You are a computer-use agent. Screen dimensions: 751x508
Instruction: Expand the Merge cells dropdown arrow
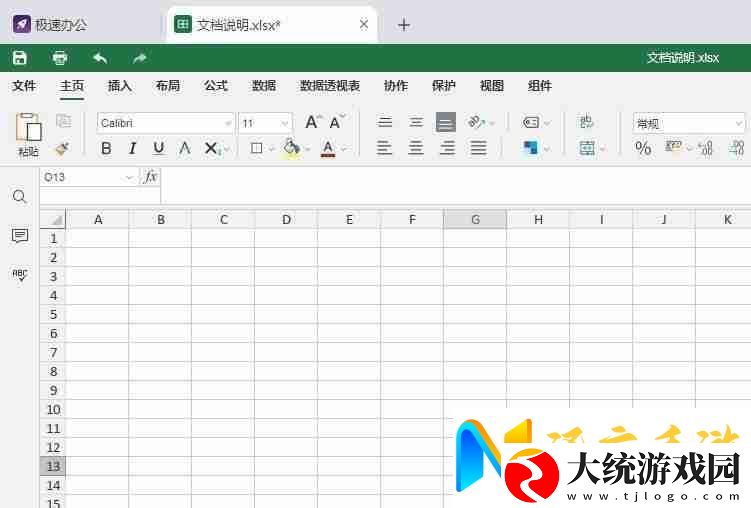(x=603, y=149)
